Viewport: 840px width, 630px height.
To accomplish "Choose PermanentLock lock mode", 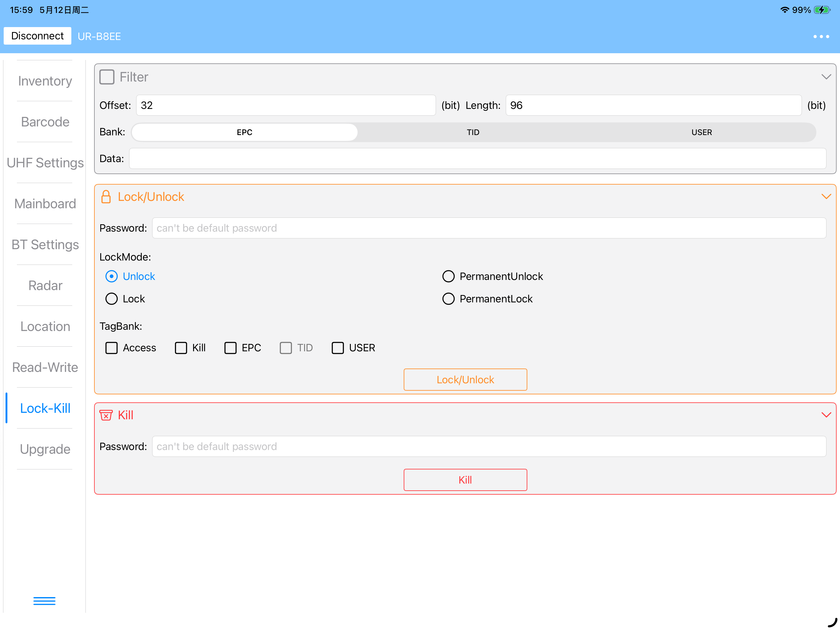I will tap(449, 299).
